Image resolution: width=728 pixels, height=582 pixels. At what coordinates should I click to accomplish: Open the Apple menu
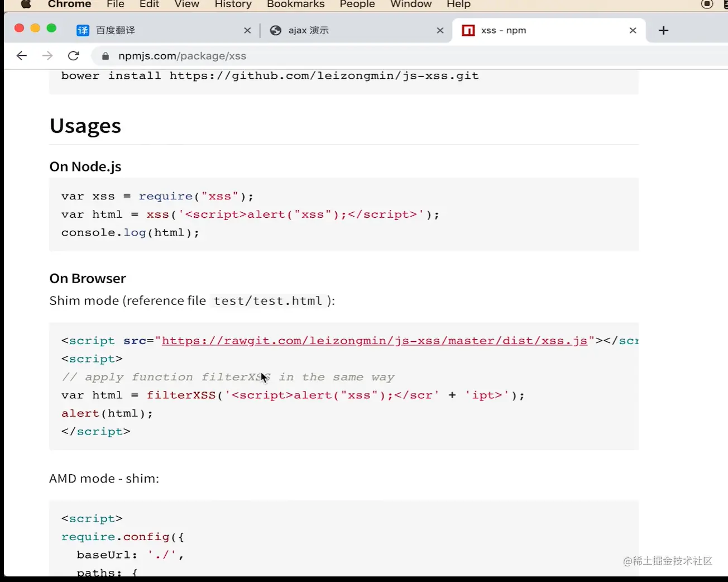pos(26,4)
